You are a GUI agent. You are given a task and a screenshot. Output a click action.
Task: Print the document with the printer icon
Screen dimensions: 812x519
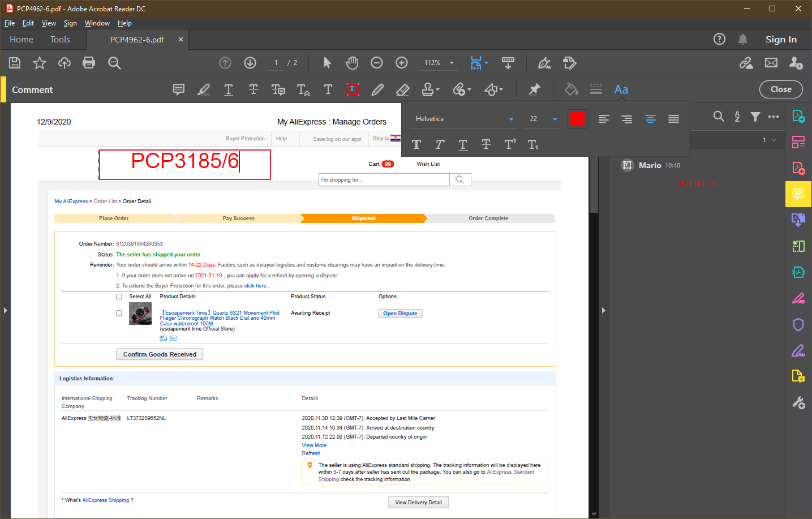coord(89,63)
